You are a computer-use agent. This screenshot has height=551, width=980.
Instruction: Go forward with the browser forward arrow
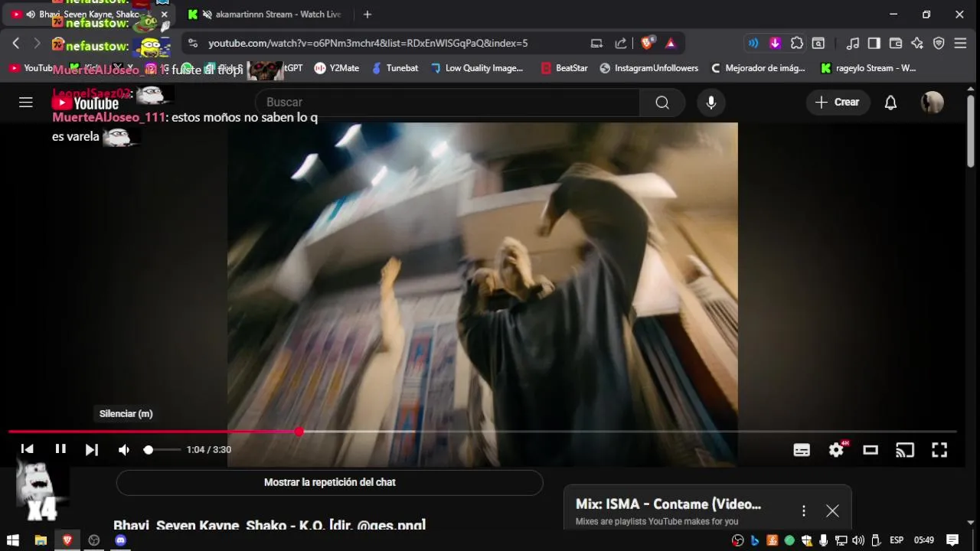tap(37, 43)
